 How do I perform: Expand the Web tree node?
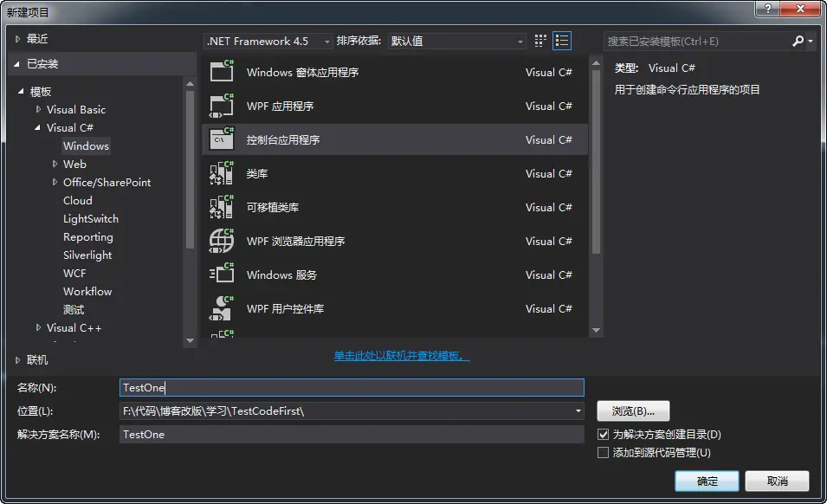[55, 164]
